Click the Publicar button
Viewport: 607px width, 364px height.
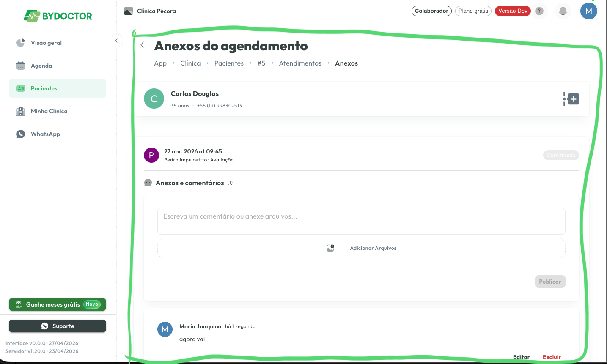point(550,282)
